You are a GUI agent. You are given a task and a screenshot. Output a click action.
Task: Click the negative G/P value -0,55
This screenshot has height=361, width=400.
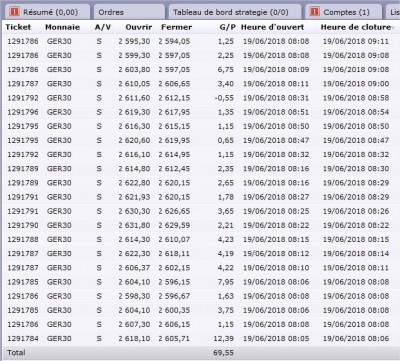pos(224,98)
